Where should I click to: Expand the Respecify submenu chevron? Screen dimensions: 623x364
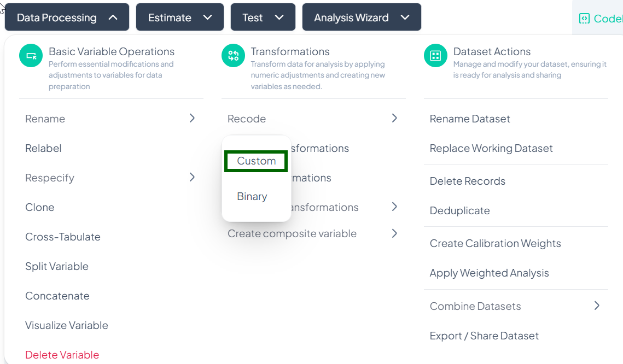pyautogui.click(x=192, y=177)
